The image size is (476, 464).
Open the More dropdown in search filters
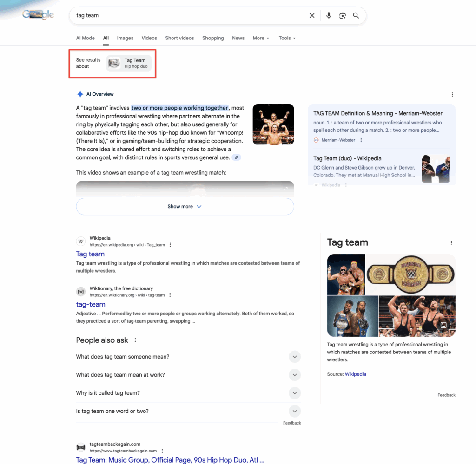coord(261,38)
